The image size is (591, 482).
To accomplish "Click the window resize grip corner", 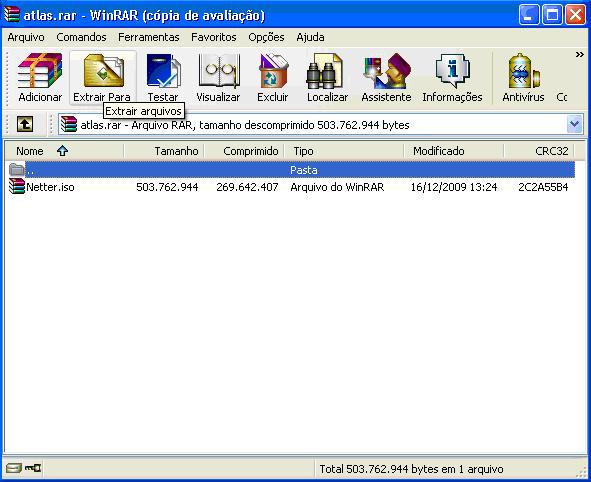I will pos(582,473).
